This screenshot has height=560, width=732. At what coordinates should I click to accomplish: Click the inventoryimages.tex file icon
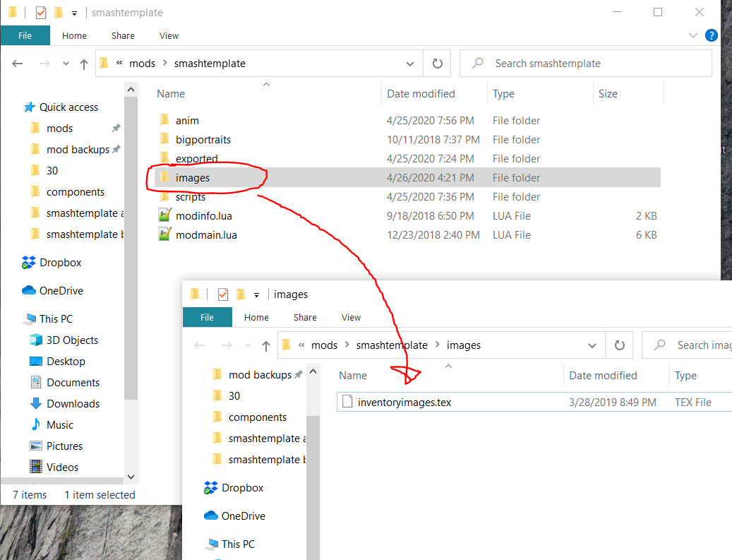347,403
